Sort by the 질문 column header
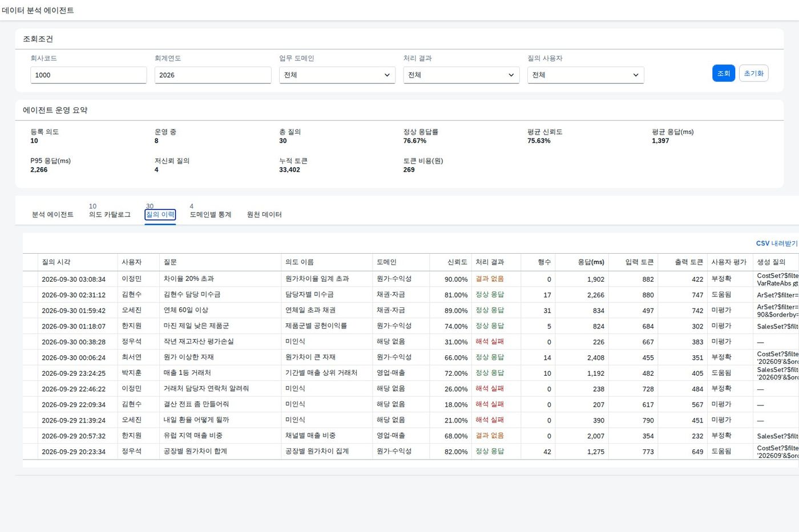This screenshot has width=799, height=532. pyautogui.click(x=220, y=262)
